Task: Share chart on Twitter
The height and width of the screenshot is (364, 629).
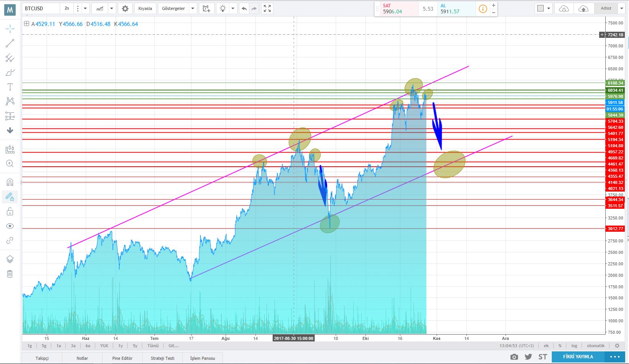Action: [x=528, y=357]
